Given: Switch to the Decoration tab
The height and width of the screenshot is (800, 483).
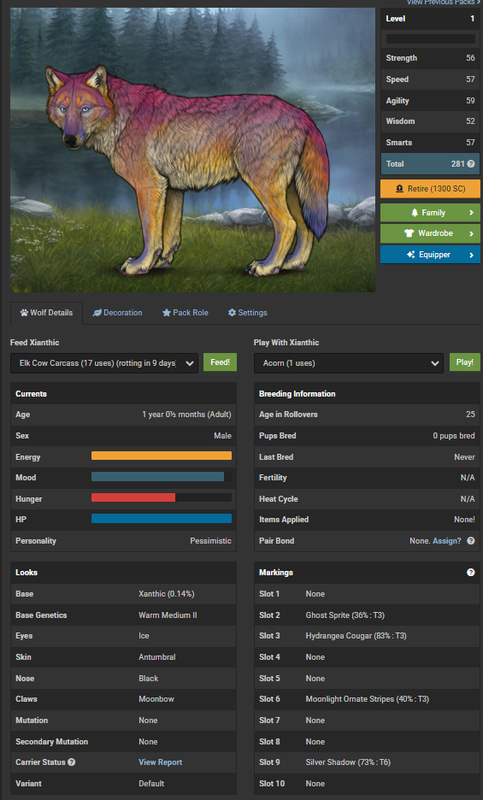Looking at the screenshot, I should click(117, 313).
